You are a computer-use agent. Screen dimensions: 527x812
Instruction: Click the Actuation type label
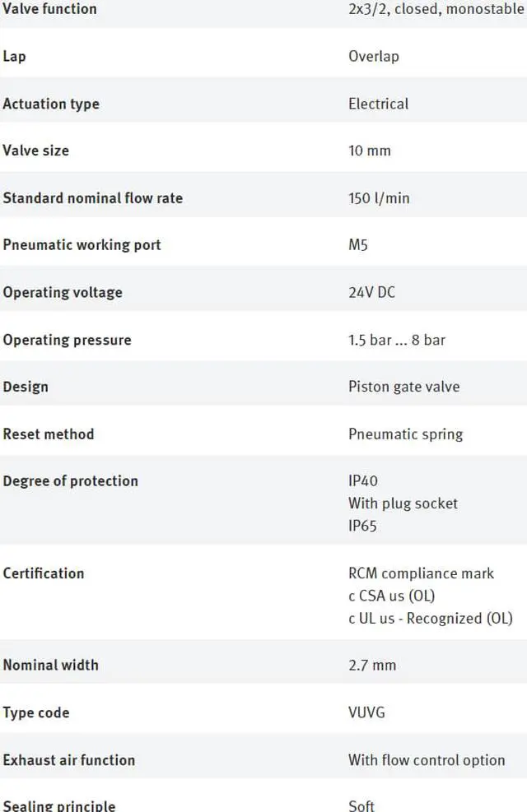[x=51, y=104]
